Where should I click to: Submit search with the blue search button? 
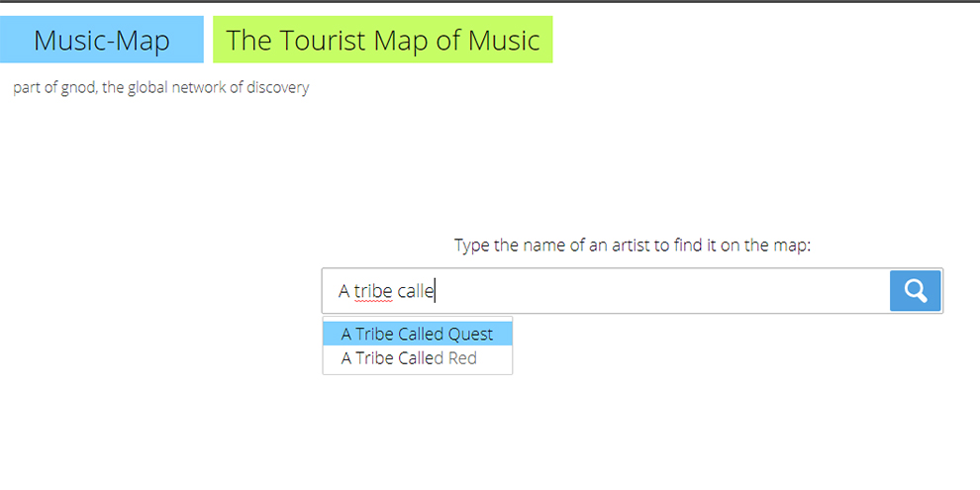click(915, 291)
